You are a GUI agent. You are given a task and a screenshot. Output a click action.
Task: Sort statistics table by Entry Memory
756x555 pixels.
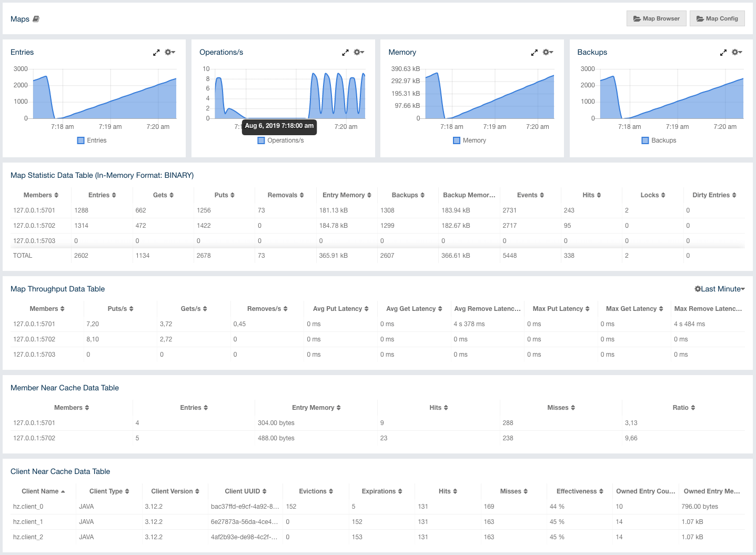(347, 195)
